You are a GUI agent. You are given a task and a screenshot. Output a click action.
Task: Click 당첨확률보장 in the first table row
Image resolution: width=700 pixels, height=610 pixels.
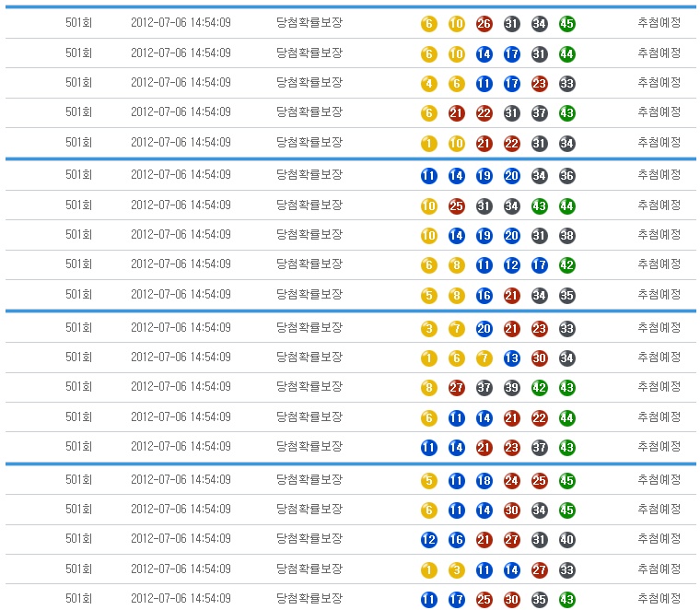[x=309, y=22]
